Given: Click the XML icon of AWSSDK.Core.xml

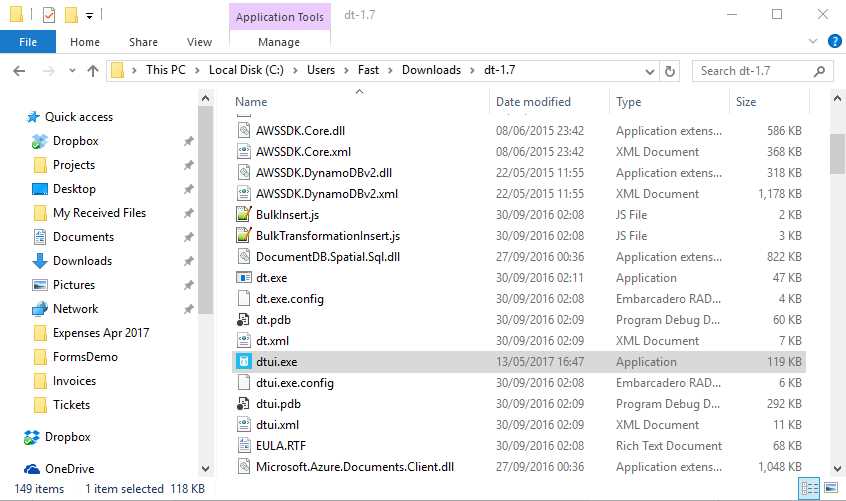Looking at the screenshot, I should [x=244, y=152].
